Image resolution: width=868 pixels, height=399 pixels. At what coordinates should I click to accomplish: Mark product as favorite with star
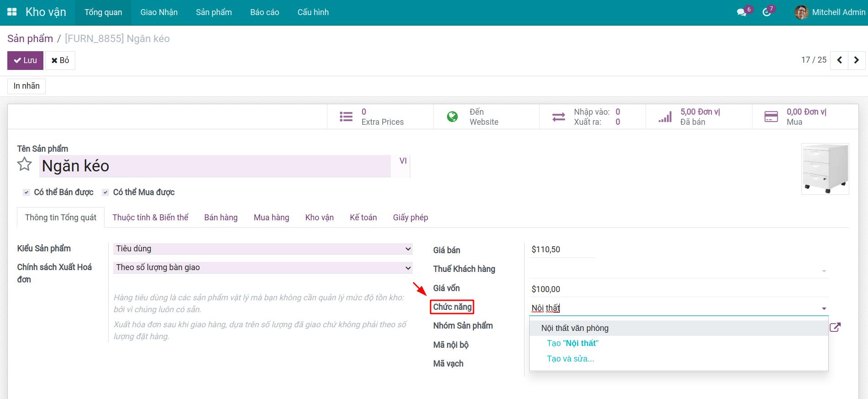[x=25, y=165]
